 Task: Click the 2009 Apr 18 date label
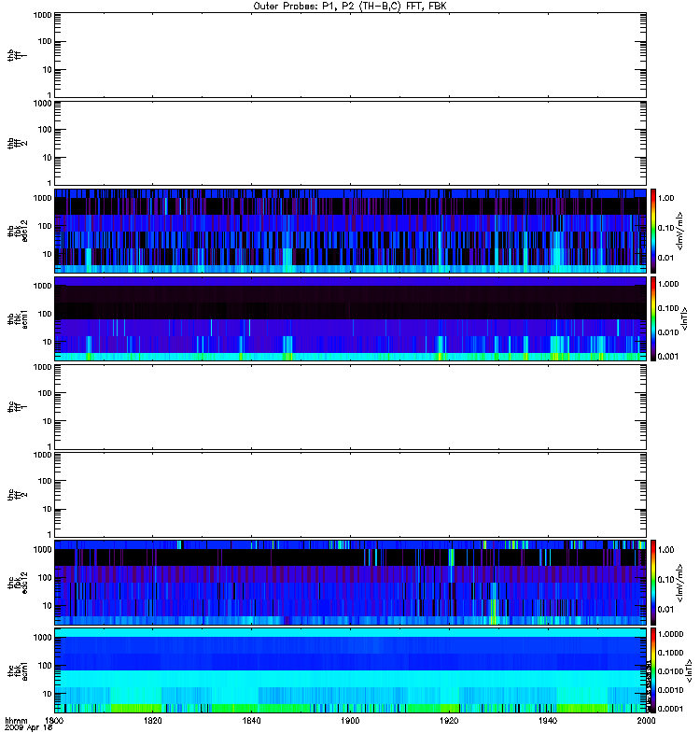[x=28, y=728]
